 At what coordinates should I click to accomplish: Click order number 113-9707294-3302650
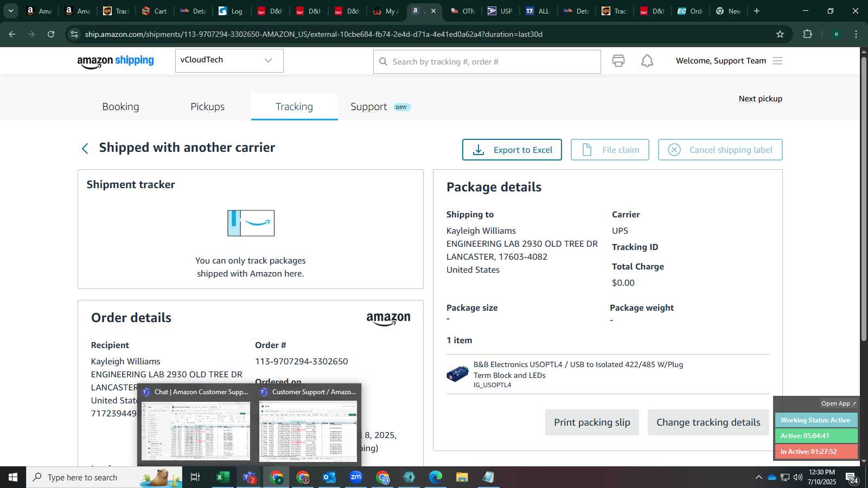pos(301,361)
